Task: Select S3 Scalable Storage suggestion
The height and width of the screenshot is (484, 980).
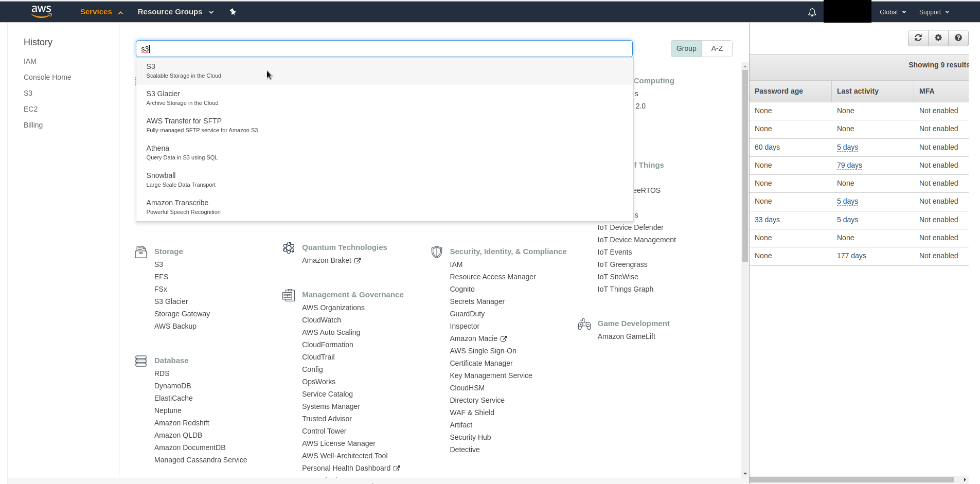Action: pyautogui.click(x=384, y=71)
